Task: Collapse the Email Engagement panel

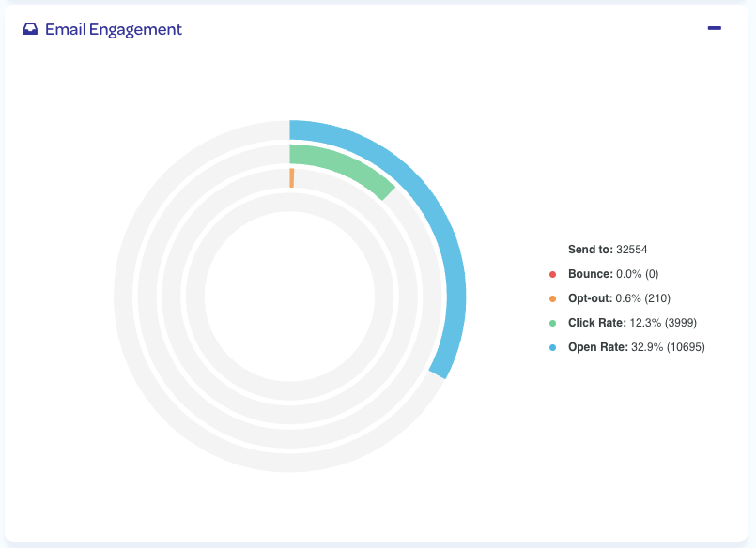Action: click(714, 28)
